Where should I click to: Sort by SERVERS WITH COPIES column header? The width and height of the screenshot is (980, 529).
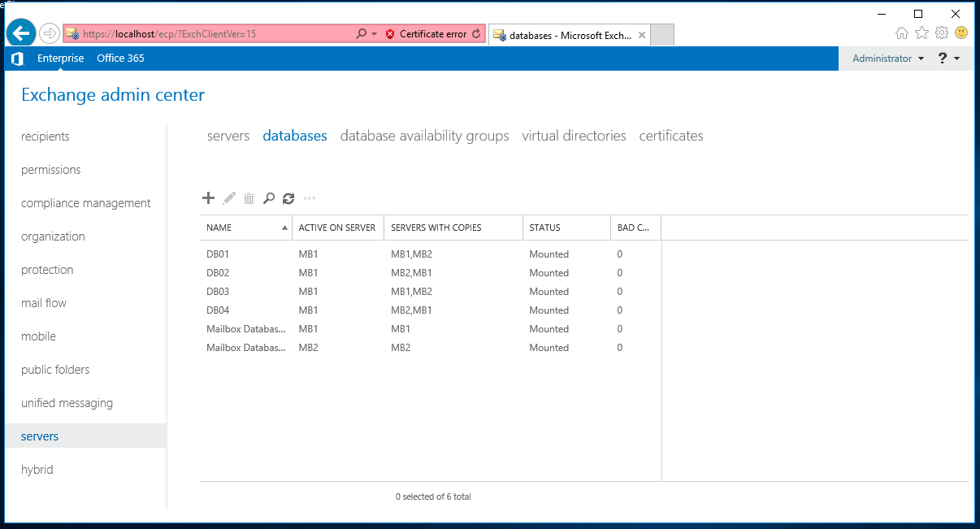click(453, 228)
